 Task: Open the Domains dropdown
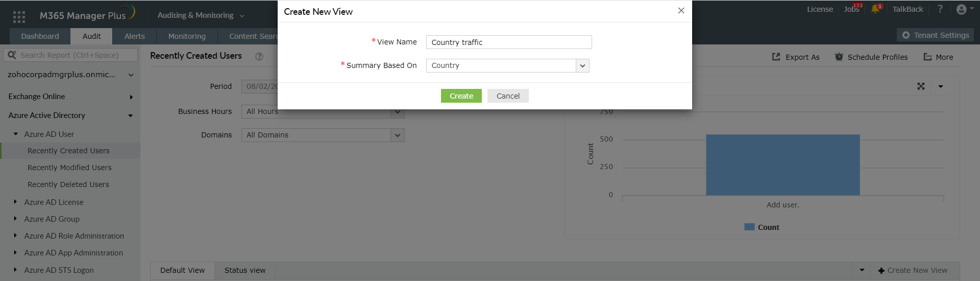click(x=398, y=135)
